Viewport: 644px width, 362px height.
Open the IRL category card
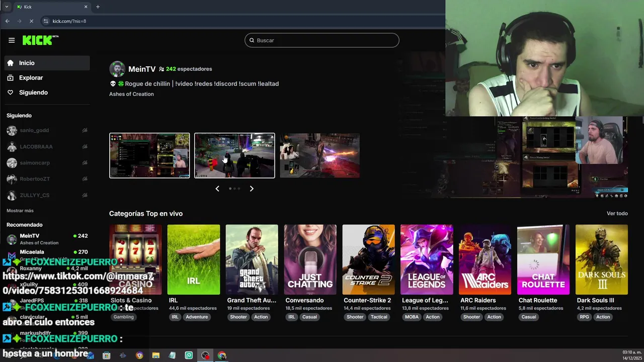coord(194,259)
